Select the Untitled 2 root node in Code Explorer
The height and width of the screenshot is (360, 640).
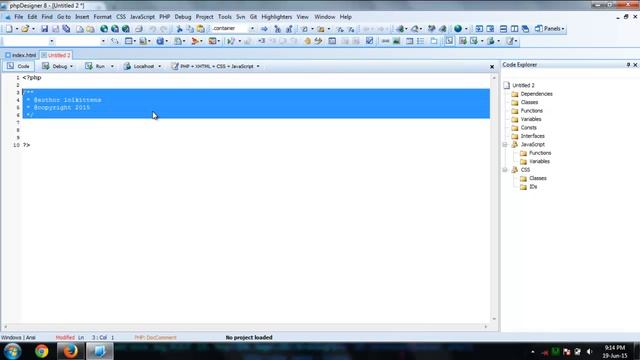[519, 85]
